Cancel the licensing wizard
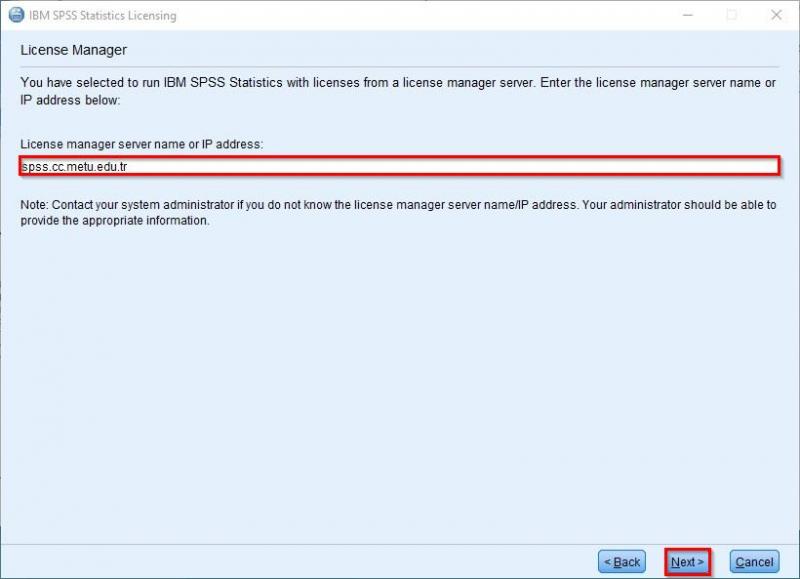Screen dimensions: 800x579 pos(754,562)
